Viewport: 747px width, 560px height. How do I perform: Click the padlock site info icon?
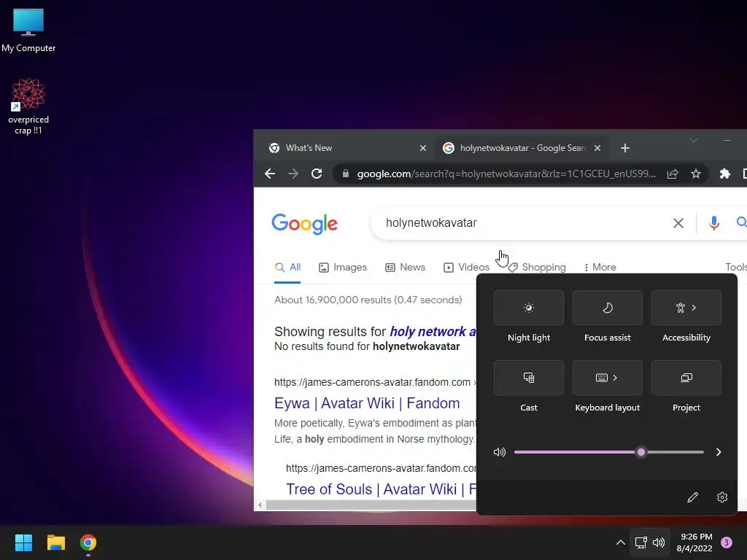345,174
